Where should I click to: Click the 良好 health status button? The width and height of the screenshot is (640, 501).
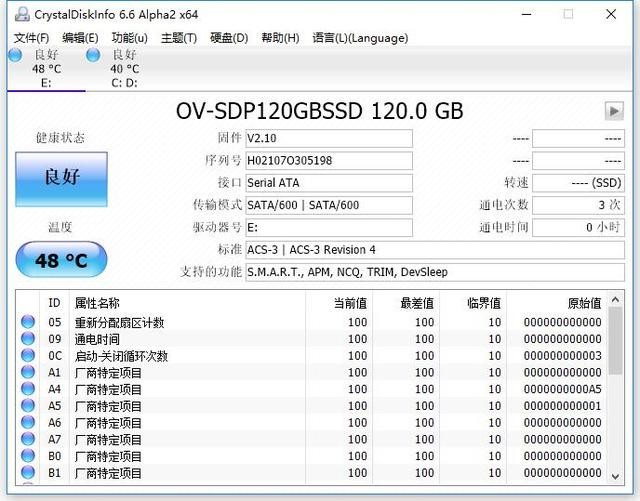coord(62,179)
